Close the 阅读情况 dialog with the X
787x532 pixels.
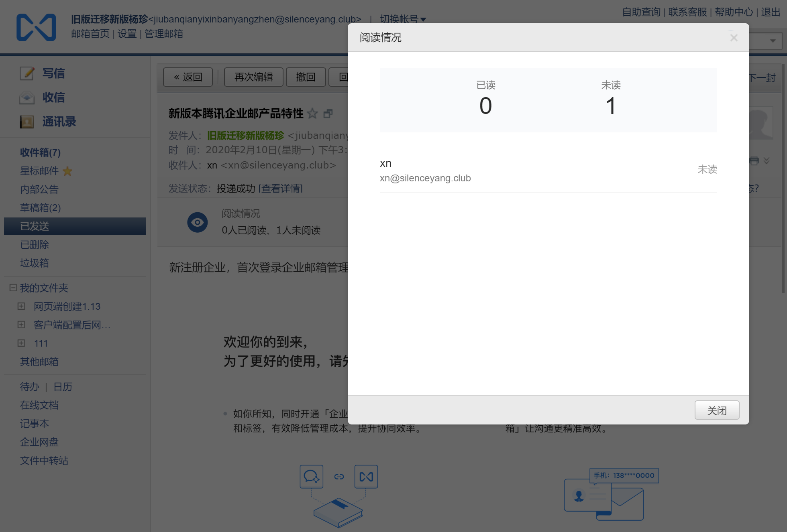pos(734,38)
